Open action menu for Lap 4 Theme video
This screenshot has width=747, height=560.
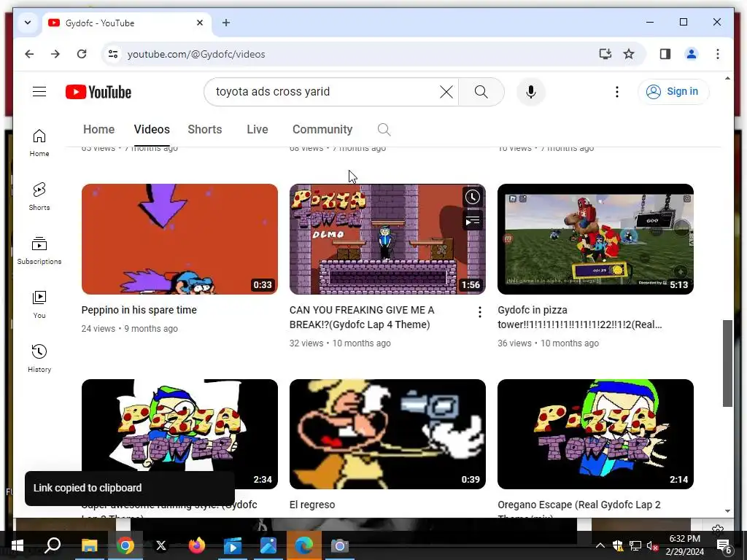coord(480,312)
